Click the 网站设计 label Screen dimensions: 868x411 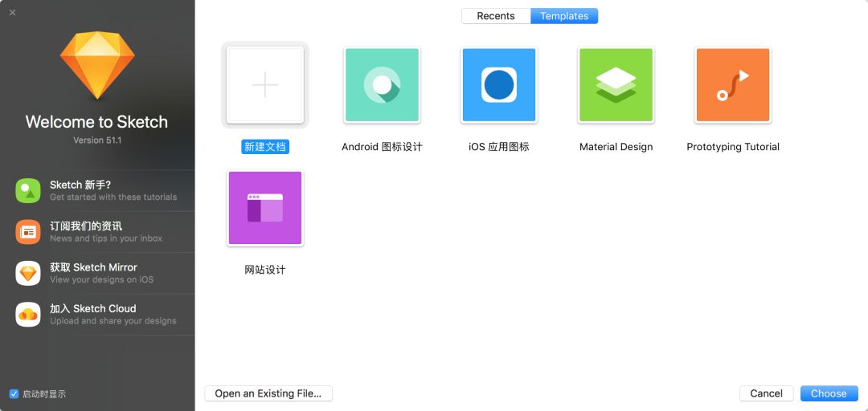point(265,270)
